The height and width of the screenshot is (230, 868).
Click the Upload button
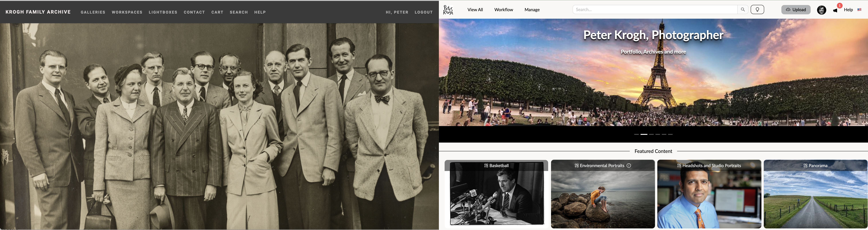point(796,9)
